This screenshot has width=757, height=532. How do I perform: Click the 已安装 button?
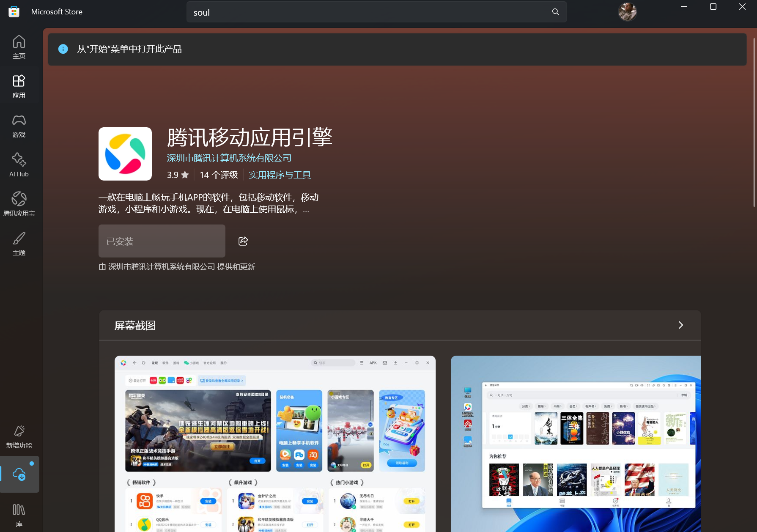pyautogui.click(x=162, y=241)
